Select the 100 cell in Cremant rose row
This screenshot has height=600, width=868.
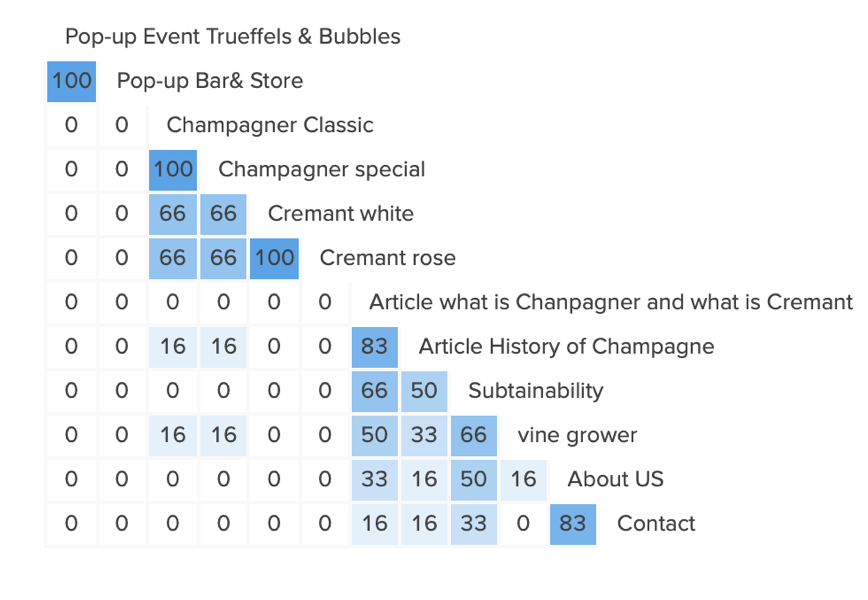click(274, 258)
